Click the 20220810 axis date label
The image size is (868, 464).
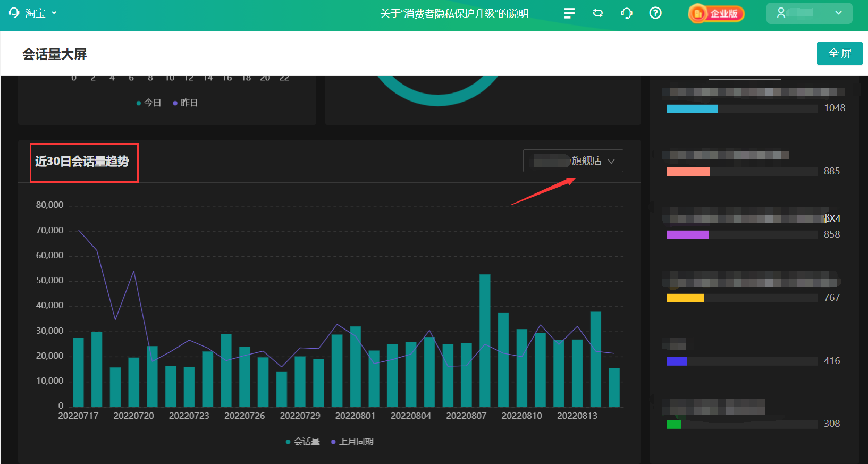522,416
